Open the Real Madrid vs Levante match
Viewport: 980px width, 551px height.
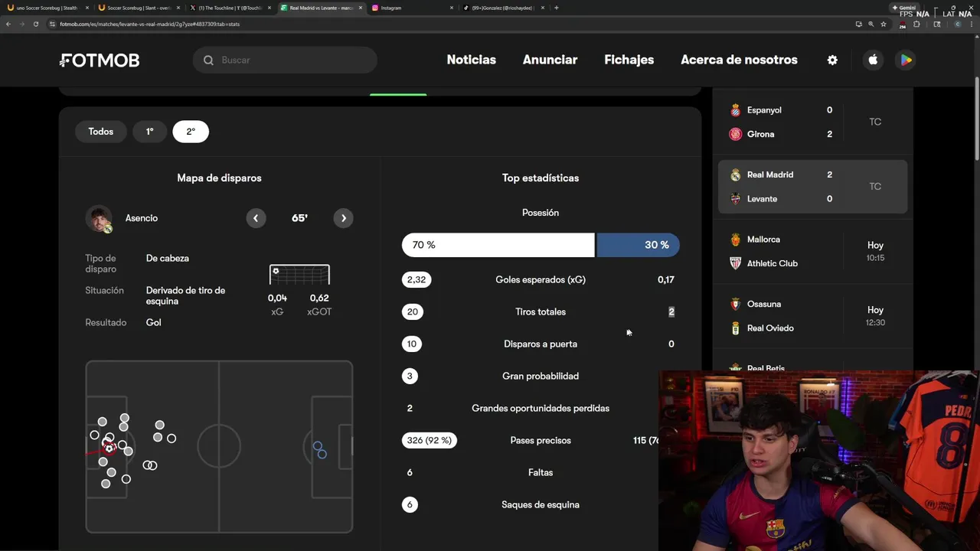click(x=812, y=187)
